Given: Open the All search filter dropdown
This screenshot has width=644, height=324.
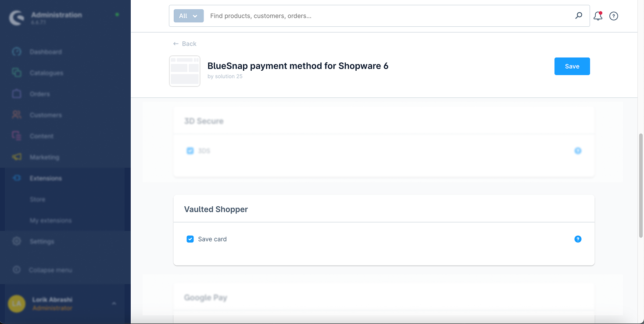Looking at the screenshot, I should (x=189, y=16).
